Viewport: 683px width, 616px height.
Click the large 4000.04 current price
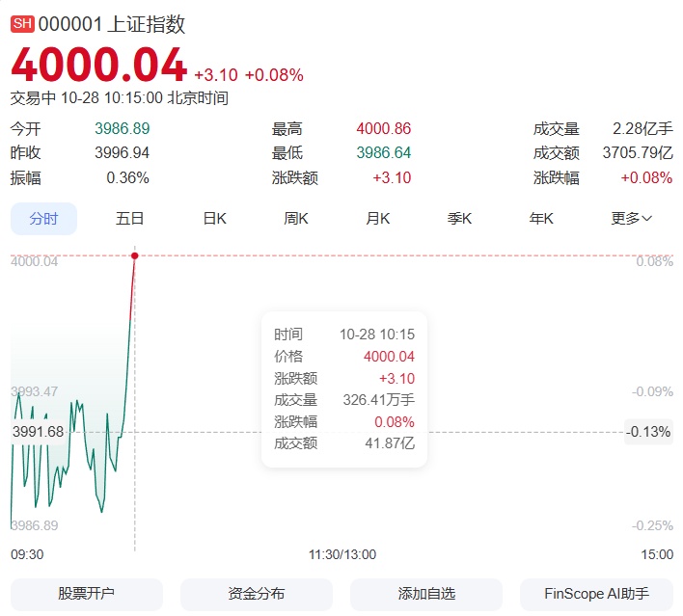(x=98, y=66)
